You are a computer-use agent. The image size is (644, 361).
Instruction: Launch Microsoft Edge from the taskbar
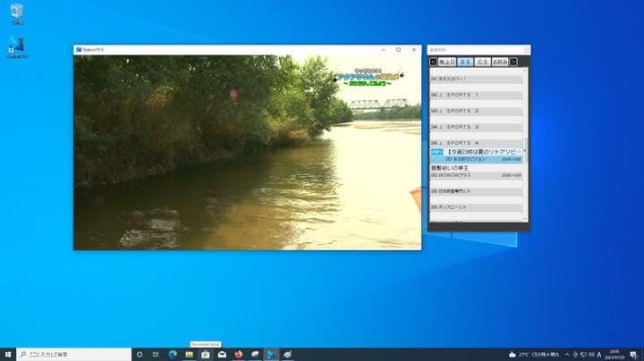click(x=173, y=355)
